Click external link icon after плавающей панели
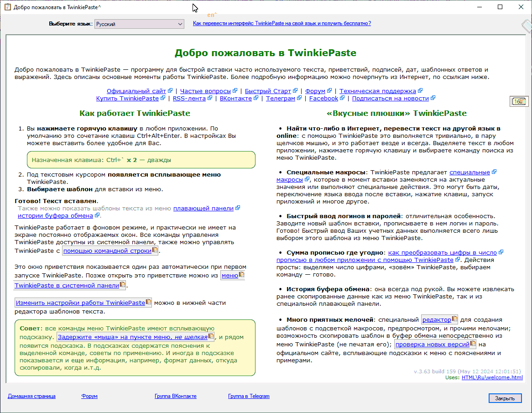Image resolution: width=532 pixels, height=413 pixels. point(238,208)
